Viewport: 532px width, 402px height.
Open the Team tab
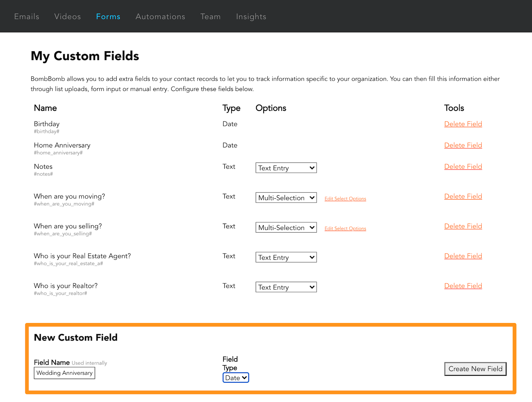coord(210,17)
